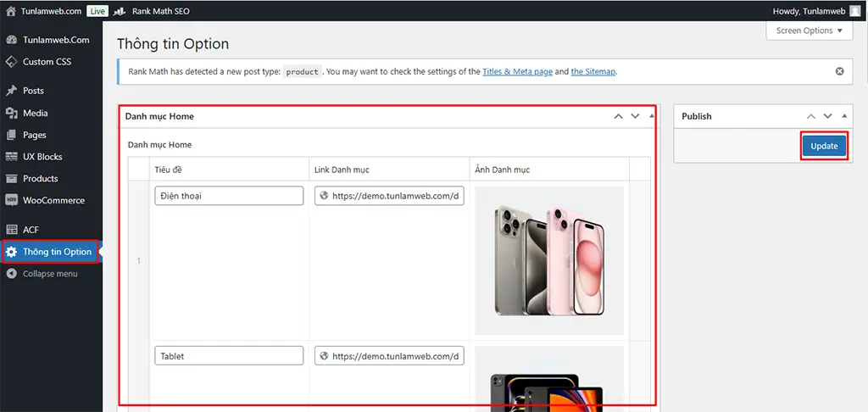Click the Link Danh mục column header
The width and height of the screenshot is (868, 412).
click(342, 170)
